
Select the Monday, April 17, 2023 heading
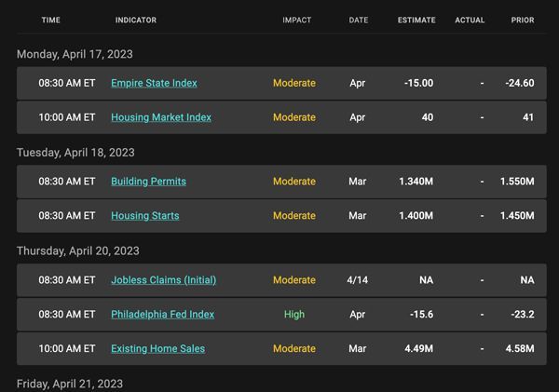75,54
